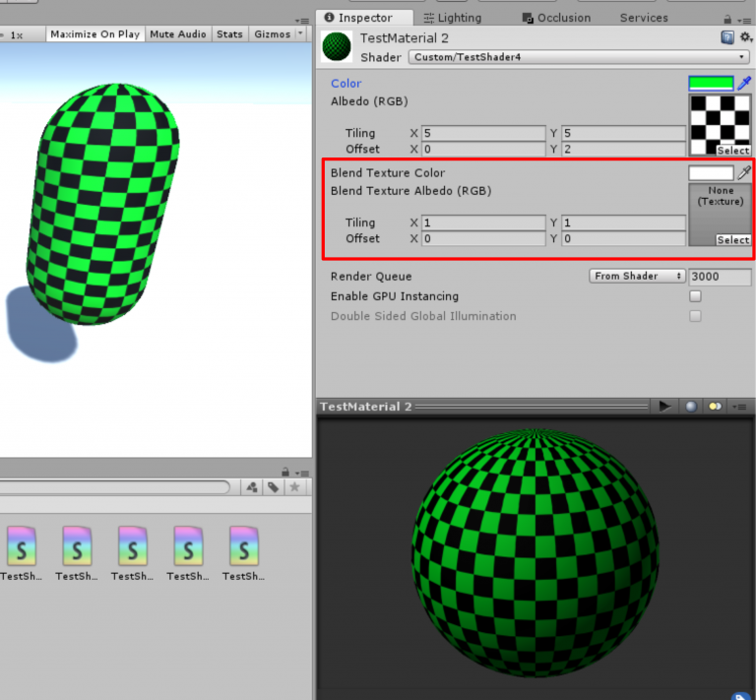Click the favorites star icon in Project panel

pos(292,487)
